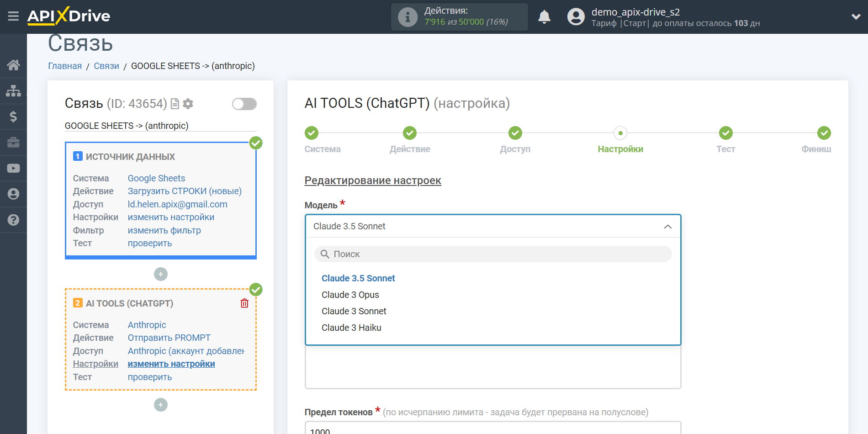868x434 pixels.
Task: Click the Действия usage counter panel
Action: click(459, 17)
